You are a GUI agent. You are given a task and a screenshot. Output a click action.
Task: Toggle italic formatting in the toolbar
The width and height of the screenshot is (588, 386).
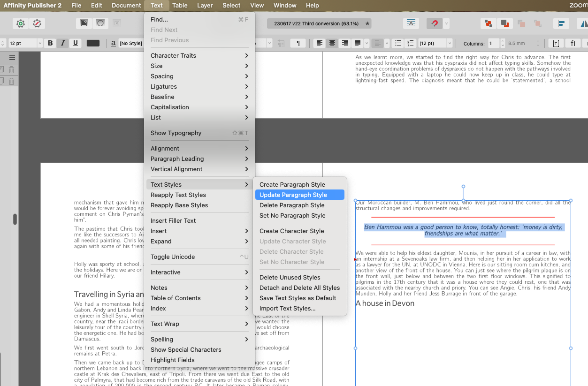tap(63, 43)
